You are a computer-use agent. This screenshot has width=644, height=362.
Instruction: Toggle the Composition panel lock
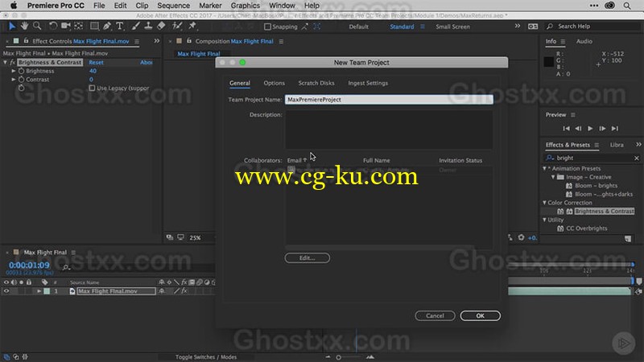point(189,41)
